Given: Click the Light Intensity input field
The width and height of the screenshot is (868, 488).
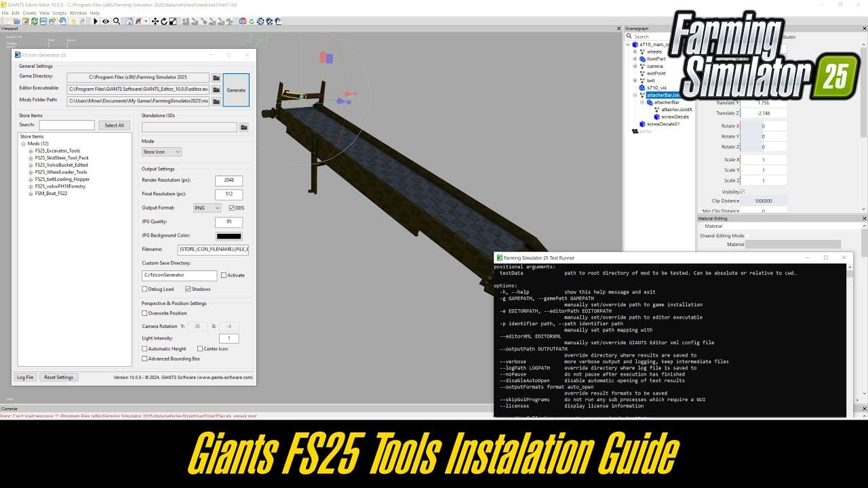Looking at the screenshot, I should point(229,338).
